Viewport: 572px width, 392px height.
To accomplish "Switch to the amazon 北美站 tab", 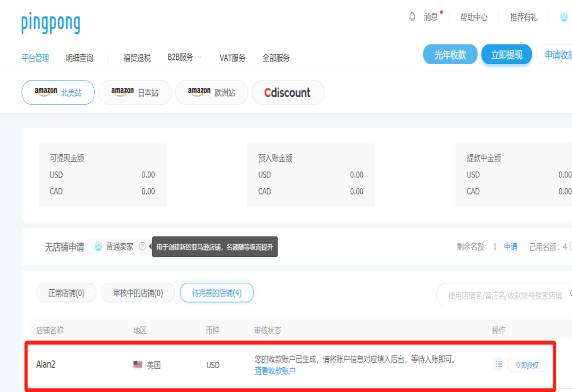I will pyautogui.click(x=58, y=92).
